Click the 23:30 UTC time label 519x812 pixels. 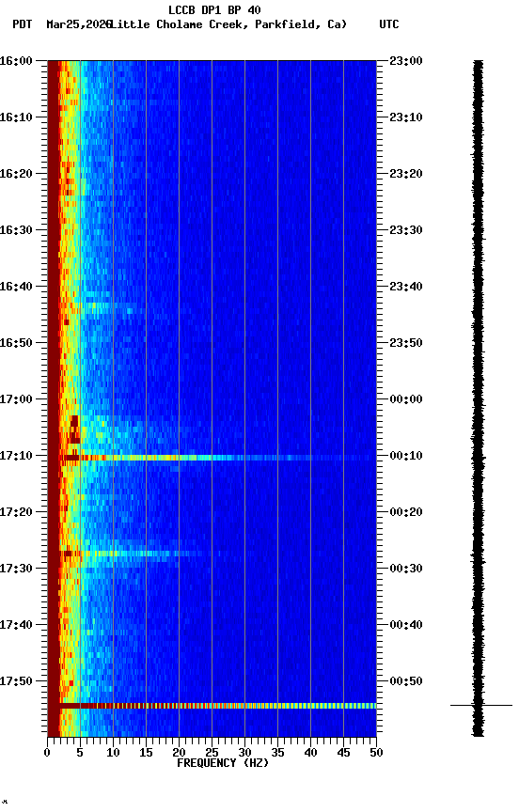point(406,230)
